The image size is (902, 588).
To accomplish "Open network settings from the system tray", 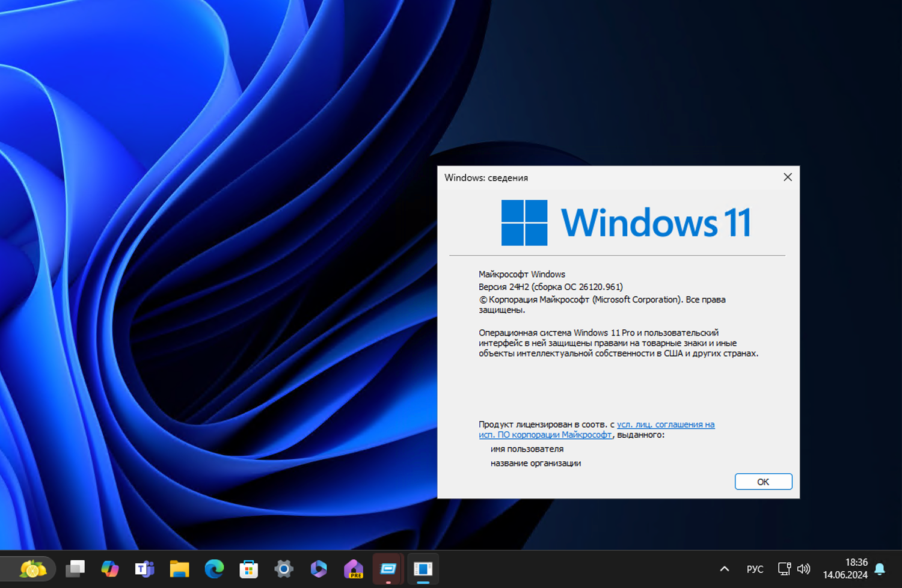I will 784,568.
